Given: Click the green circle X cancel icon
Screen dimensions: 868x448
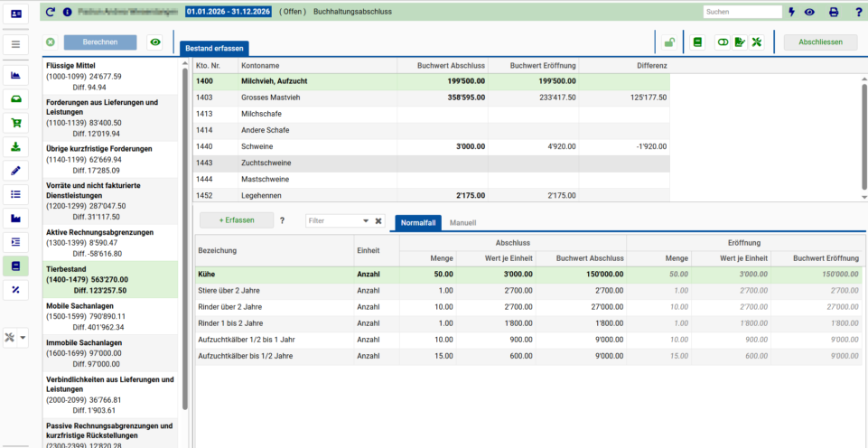Looking at the screenshot, I should (51, 42).
